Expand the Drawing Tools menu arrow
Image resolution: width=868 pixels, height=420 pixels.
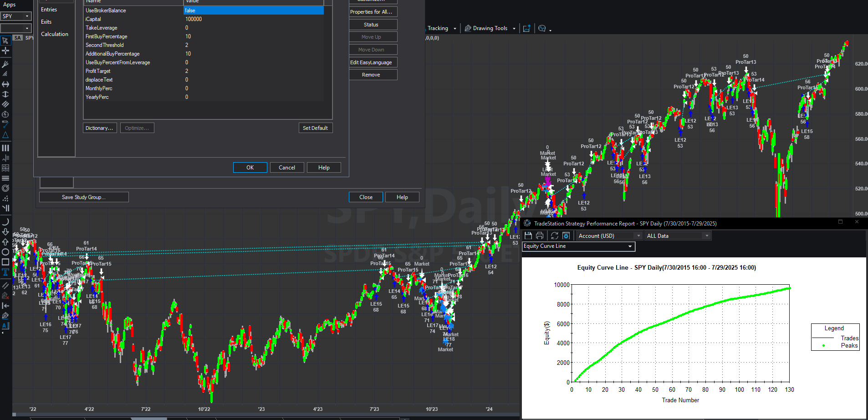(x=514, y=29)
